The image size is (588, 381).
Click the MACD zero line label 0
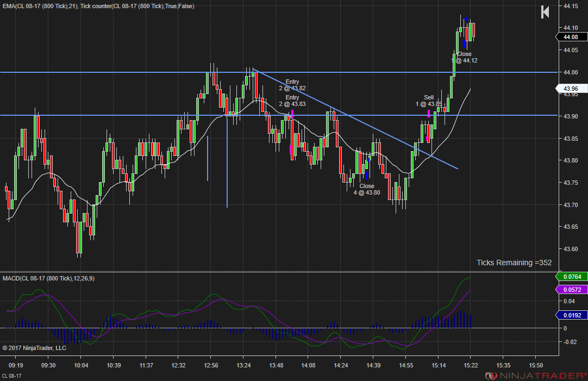(565, 328)
